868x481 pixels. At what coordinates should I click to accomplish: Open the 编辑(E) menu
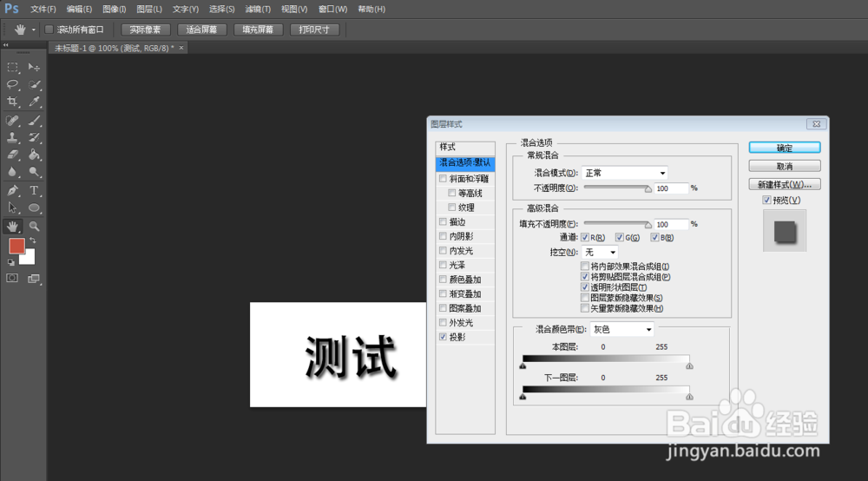pyautogui.click(x=79, y=10)
